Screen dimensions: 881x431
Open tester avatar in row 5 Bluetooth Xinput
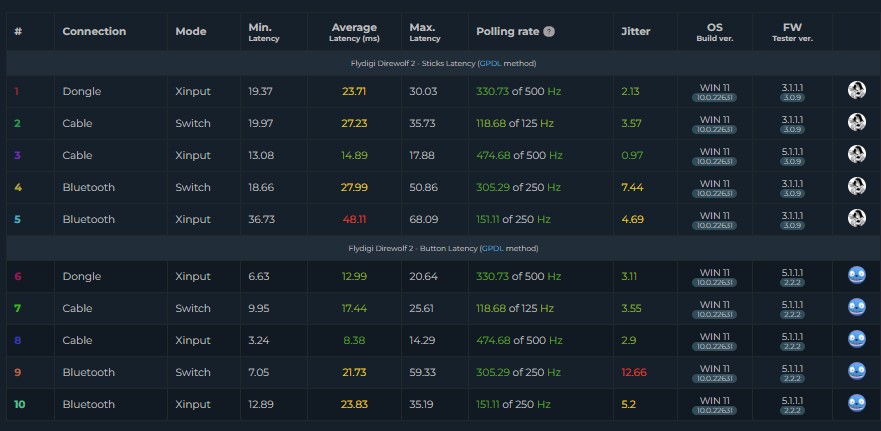pos(856,219)
